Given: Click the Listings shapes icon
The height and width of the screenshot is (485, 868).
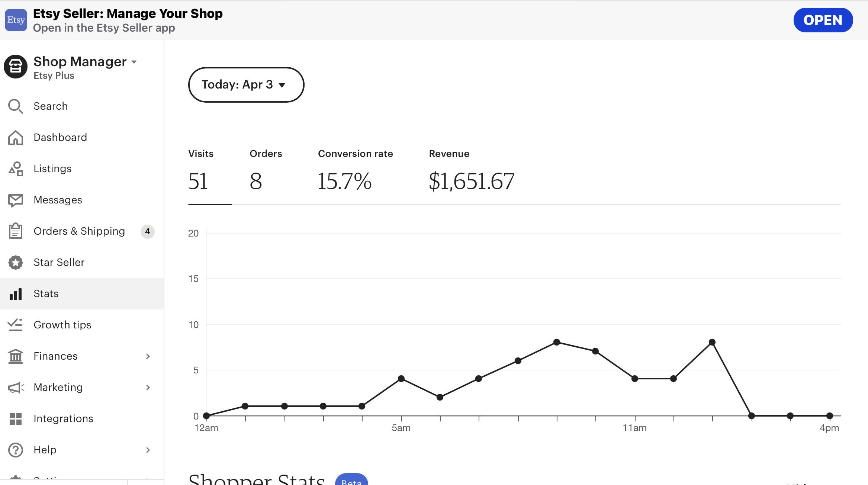Looking at the screenshot, I should [15, 169].
